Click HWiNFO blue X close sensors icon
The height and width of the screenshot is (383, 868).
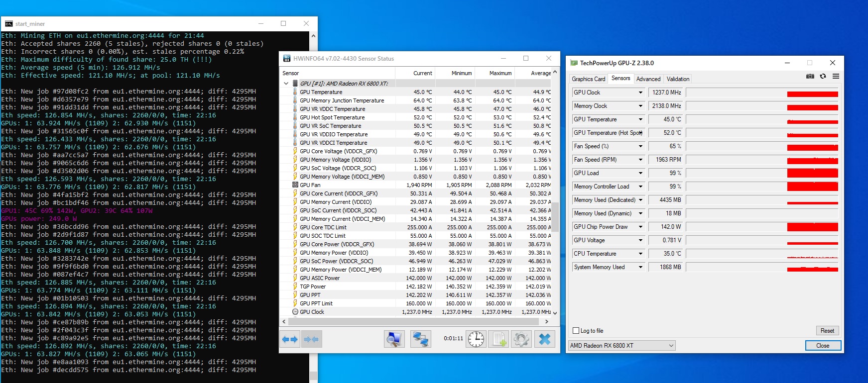point(545,339)
